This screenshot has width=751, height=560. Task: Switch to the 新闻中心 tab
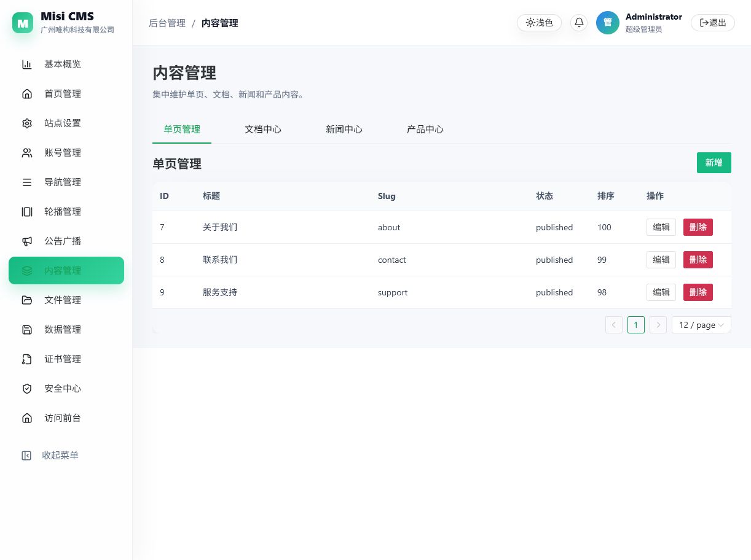coord(344,130)
